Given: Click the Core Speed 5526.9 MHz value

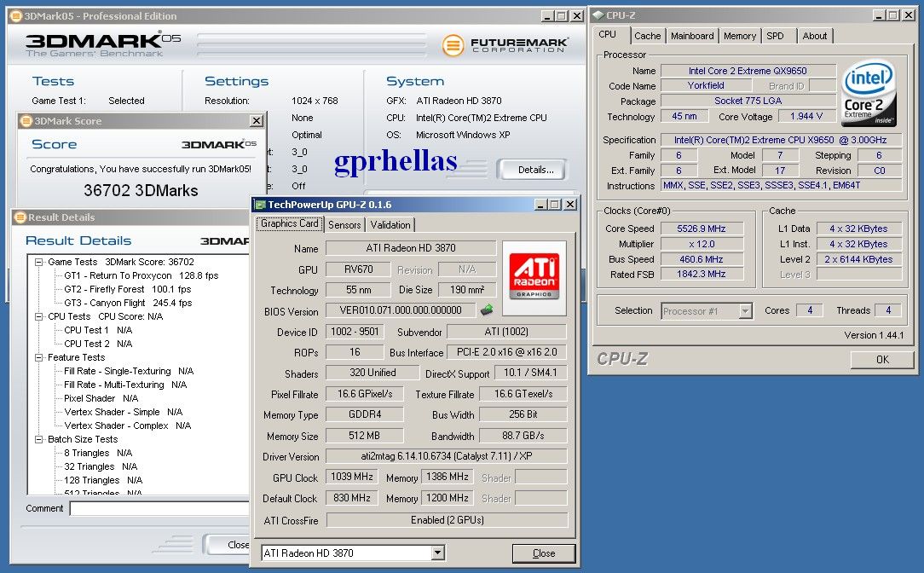Looking at the screenshot, I should (702, 229).
